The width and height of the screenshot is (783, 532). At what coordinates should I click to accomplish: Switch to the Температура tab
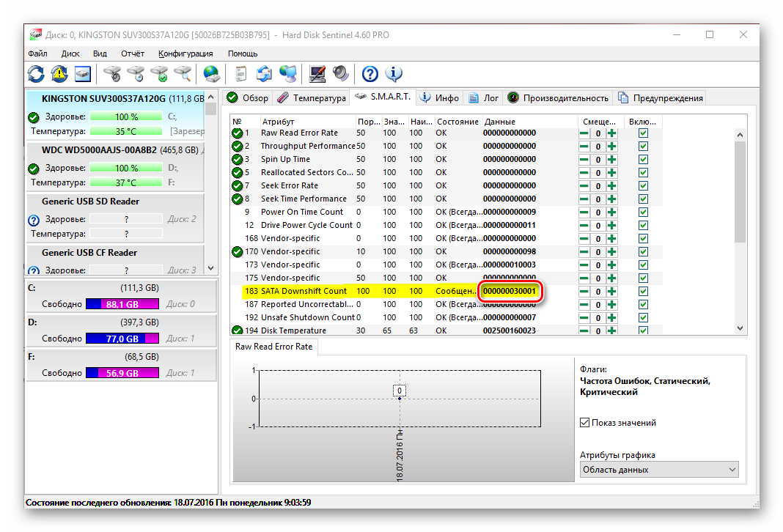pyautogui.click(x=312, y=97)
